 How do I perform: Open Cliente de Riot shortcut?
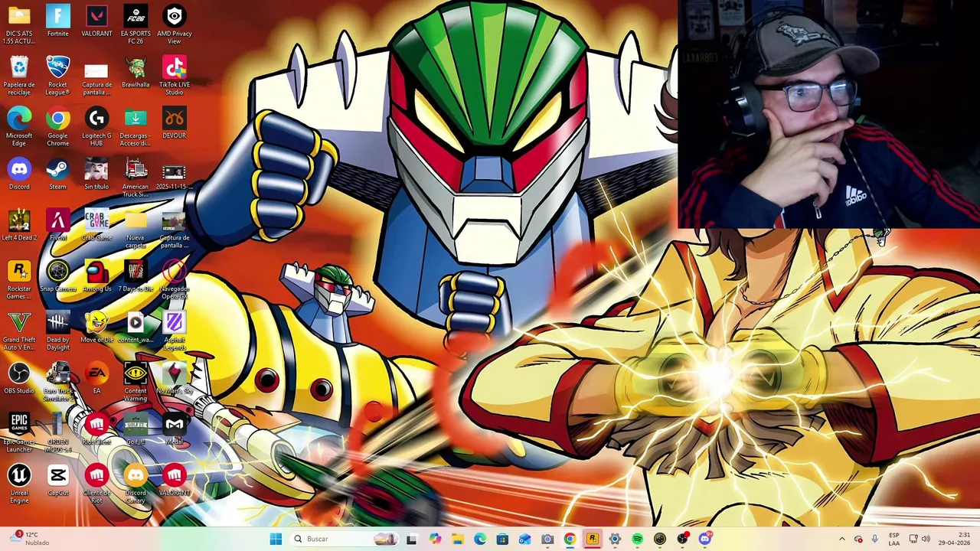point(96,484)
